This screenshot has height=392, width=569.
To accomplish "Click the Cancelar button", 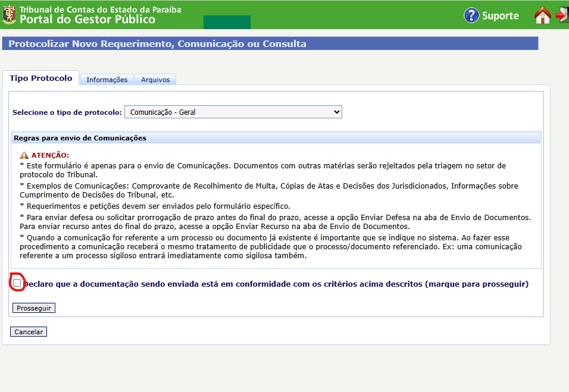I will coord(29,332).
